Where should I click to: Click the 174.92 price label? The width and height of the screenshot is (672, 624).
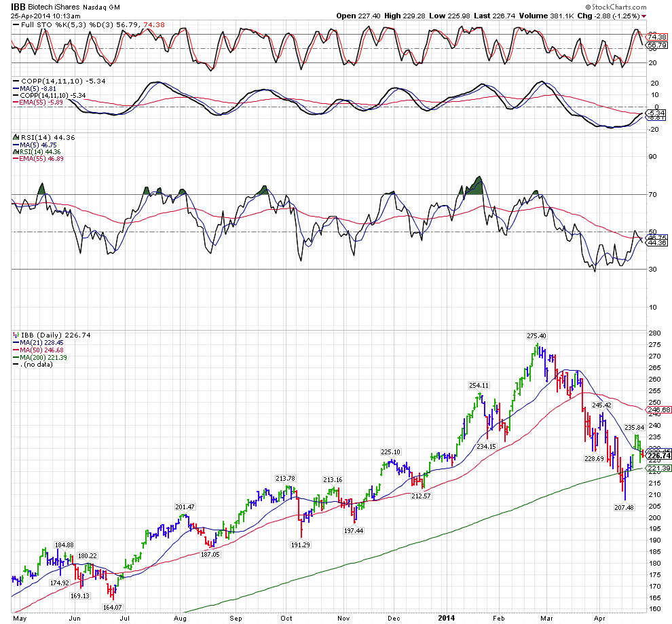(60, 583)
